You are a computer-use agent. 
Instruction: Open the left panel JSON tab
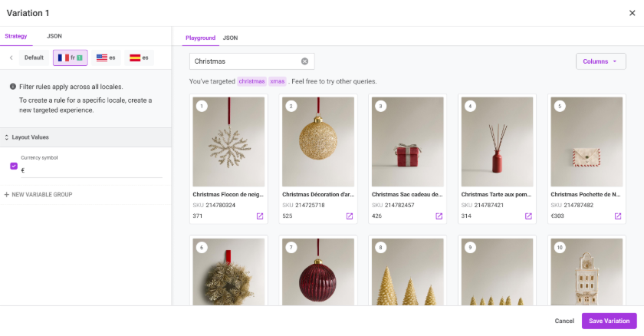point(54,36)
